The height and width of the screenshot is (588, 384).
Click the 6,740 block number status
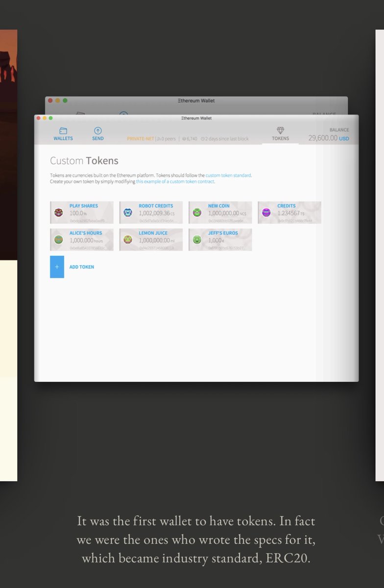point(190,139)
